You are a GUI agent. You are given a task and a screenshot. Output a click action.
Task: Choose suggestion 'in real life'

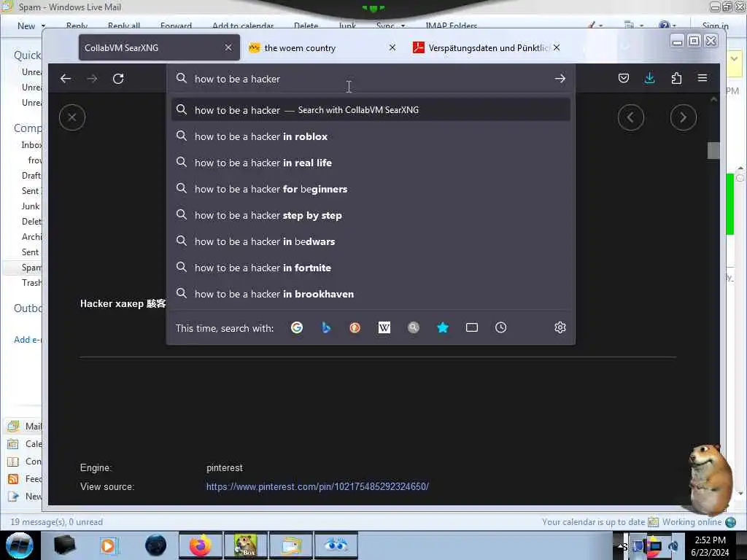point(371,163)
